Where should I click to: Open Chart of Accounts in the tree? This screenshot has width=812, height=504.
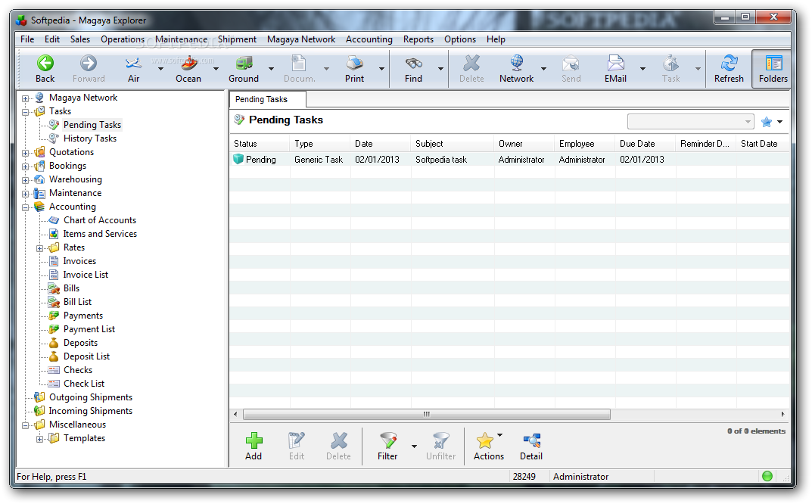tap(100, 220)
